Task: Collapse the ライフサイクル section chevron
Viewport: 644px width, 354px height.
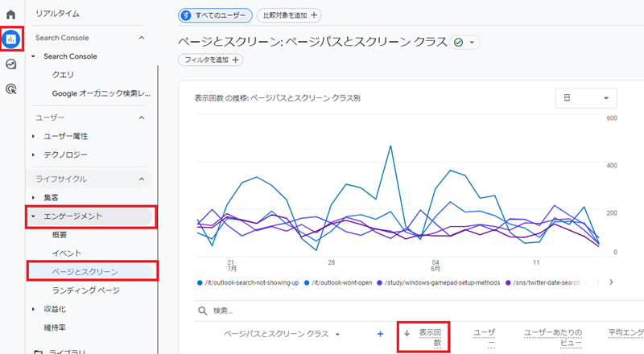Action: pos(142,179)
